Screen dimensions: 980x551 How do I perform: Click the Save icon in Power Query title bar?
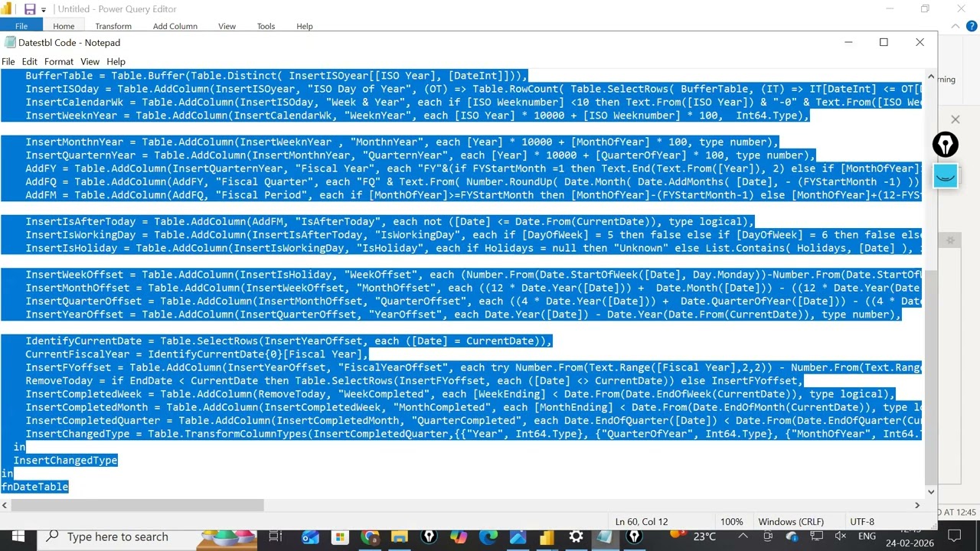click(30, 9)
